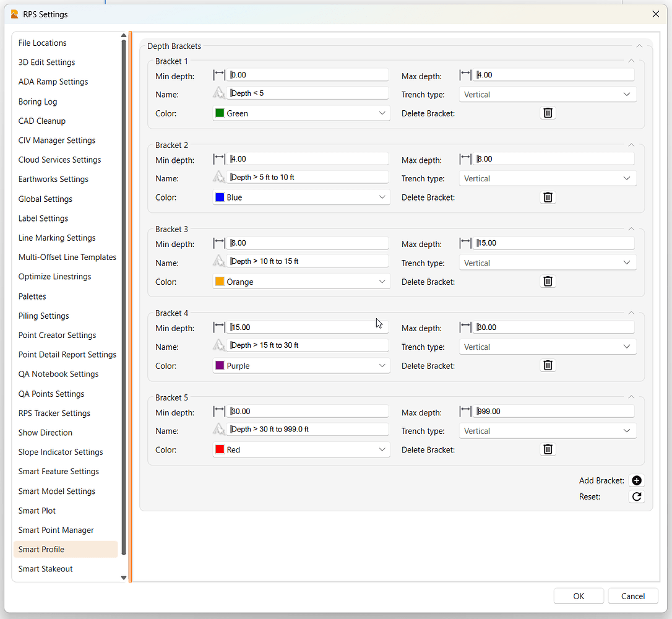Click the orange color swatch in Bracket 3

tap(220, 282)
